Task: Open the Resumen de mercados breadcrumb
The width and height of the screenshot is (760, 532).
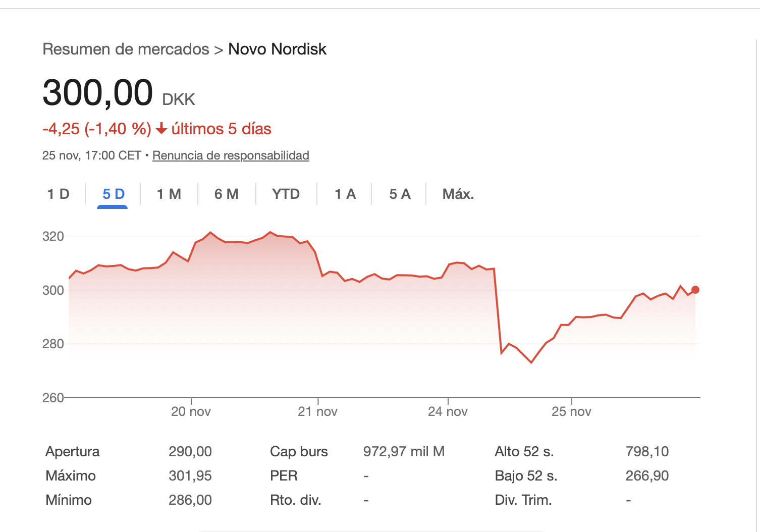Action: point(126,49)
